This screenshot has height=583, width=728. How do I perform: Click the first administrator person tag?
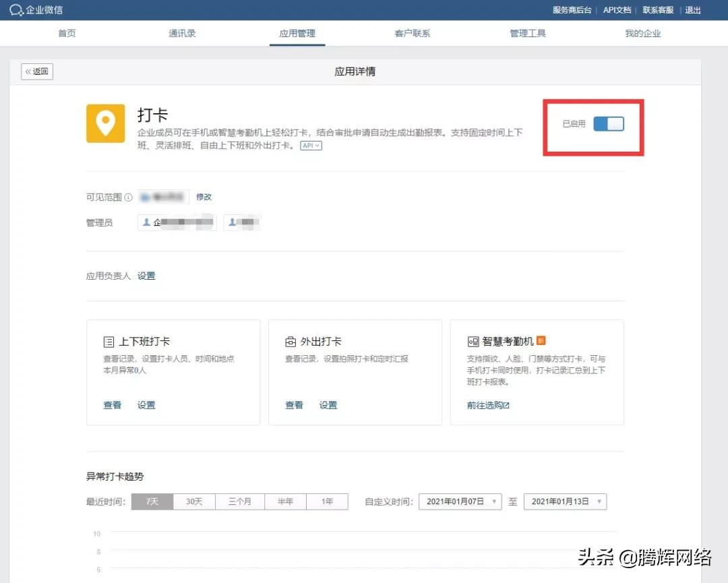177,222
